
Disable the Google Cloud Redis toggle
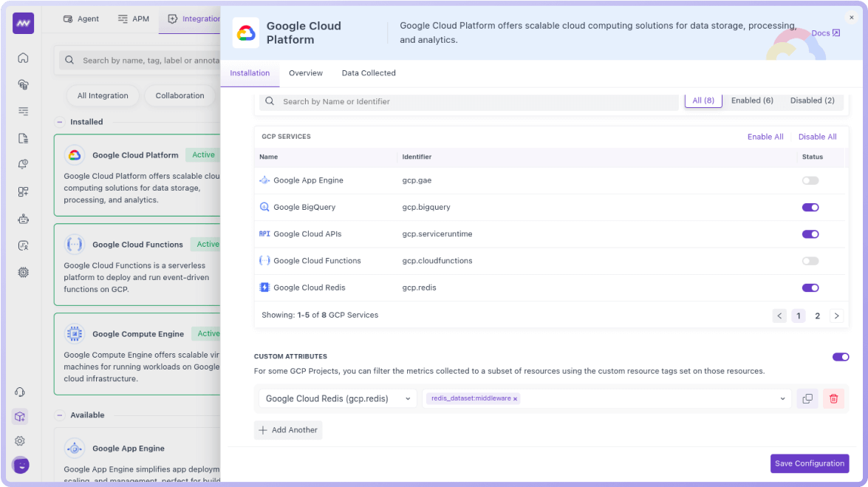(x=810, y=287)
